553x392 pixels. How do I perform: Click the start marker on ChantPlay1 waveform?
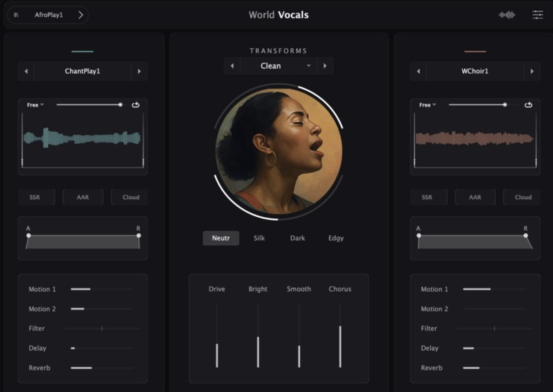pos(22,163)
